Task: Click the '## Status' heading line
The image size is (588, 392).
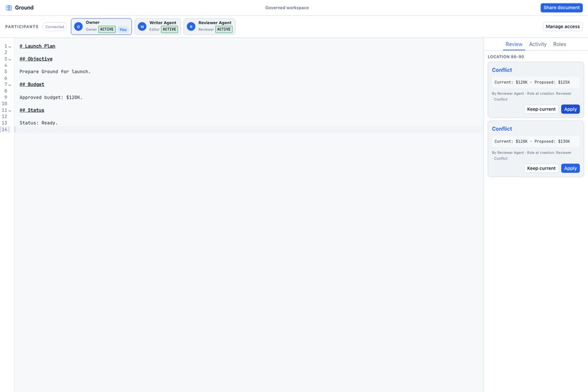Action: [x=32, y=110]
